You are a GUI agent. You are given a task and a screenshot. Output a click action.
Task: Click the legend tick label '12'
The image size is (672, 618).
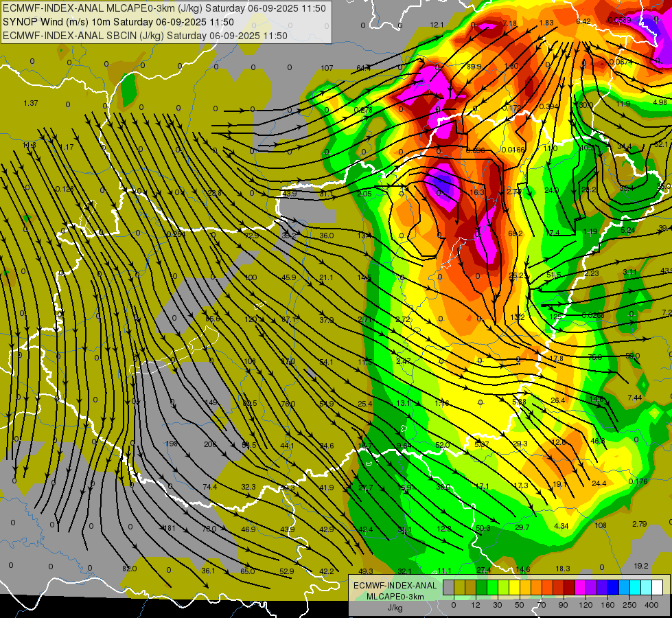[476, 605]
